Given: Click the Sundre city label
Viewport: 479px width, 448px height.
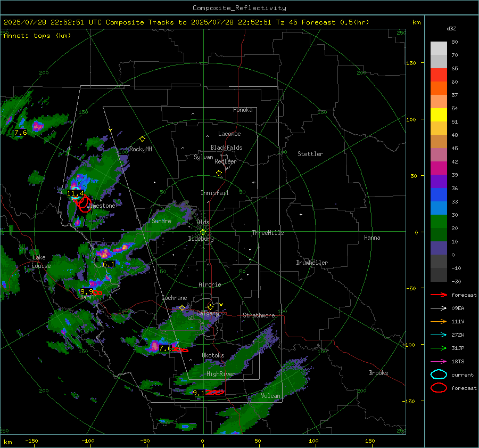Looking at the screenshot, I should 161,221.
